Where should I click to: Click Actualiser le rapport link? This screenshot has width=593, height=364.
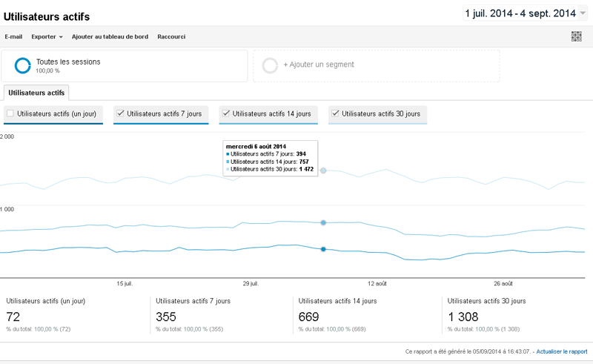pos(562,351)
